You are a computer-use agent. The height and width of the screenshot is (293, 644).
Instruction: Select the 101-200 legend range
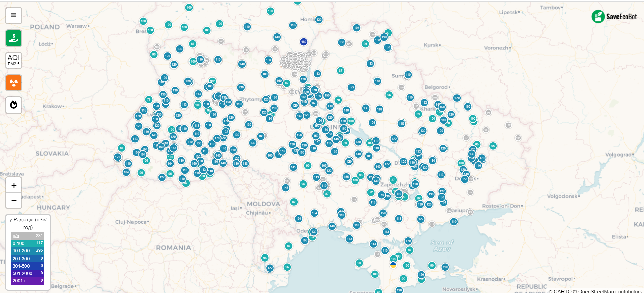pyautogui.click(x=28, y=251)
